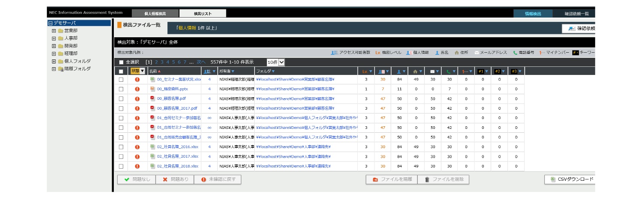The height and width of the screenshot is (197, 644).
Task: Click the PDF icon of 00_顧客名簿_2017.pdf
Action: click(x=152, y=108)
